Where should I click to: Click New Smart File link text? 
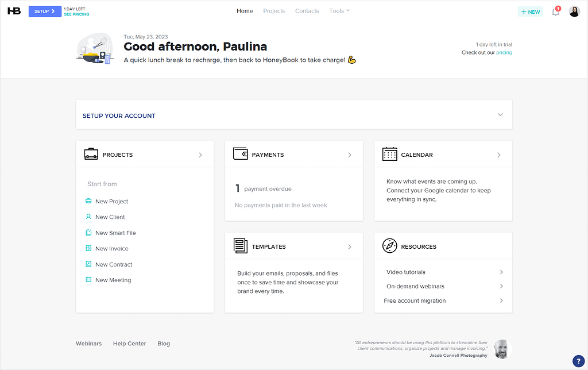(x=115, y=233)
